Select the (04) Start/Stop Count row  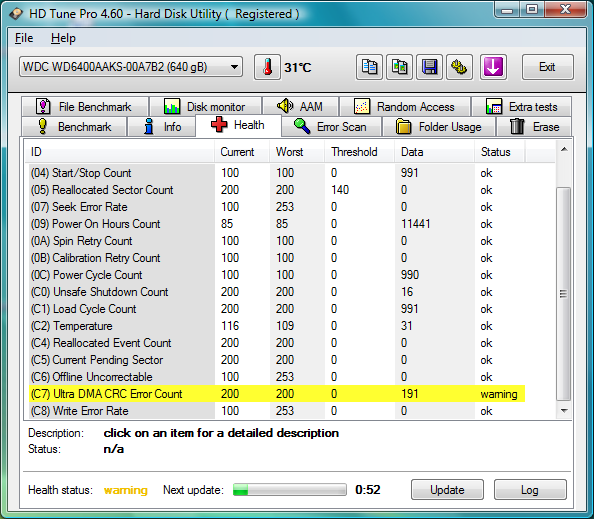tap(277, 173)
